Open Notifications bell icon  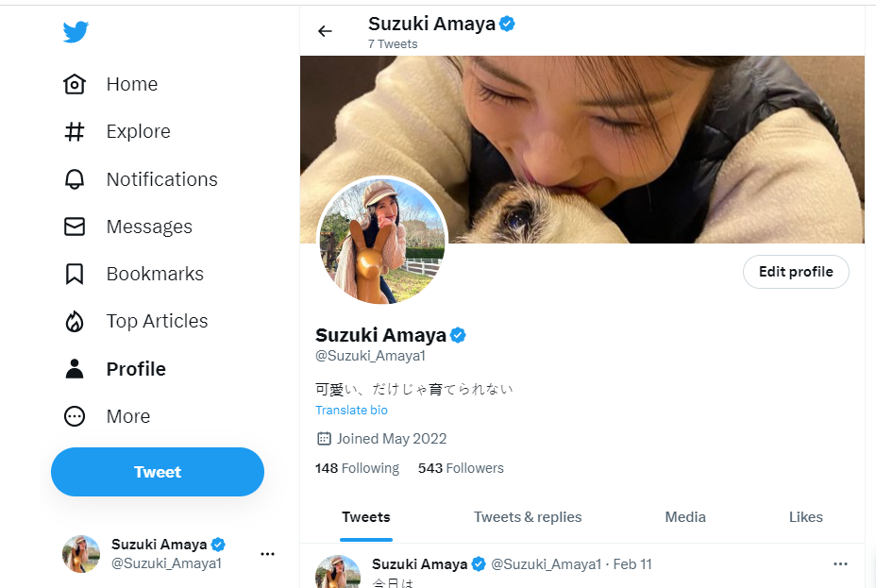pos(75,179)
